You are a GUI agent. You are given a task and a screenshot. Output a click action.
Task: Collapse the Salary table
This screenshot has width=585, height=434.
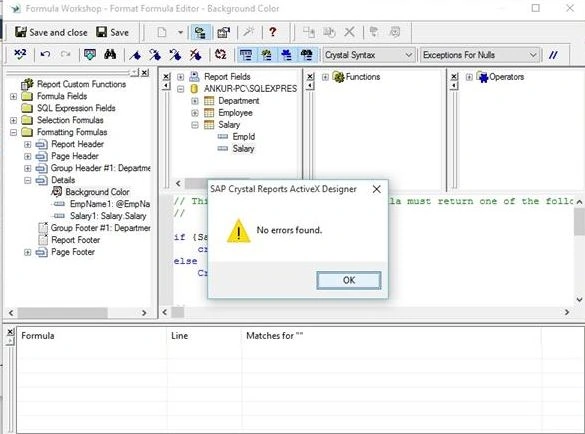tap(195, 125)
